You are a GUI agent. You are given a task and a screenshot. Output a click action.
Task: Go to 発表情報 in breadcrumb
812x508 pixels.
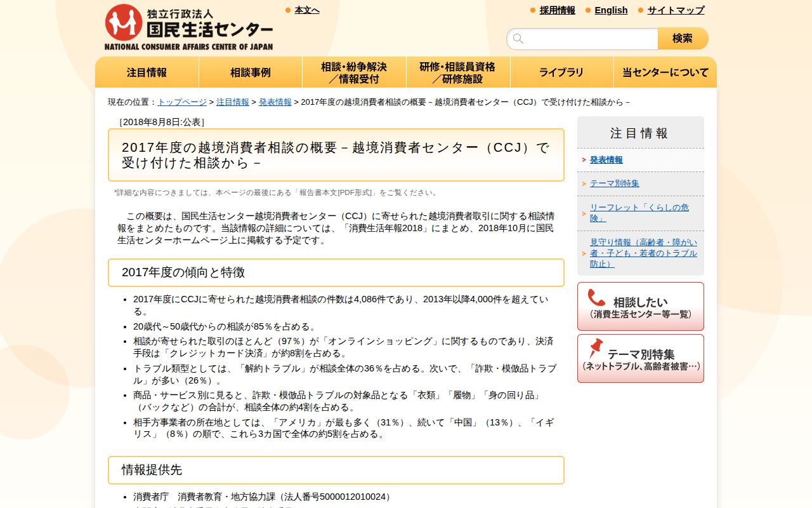pos(275,102)
